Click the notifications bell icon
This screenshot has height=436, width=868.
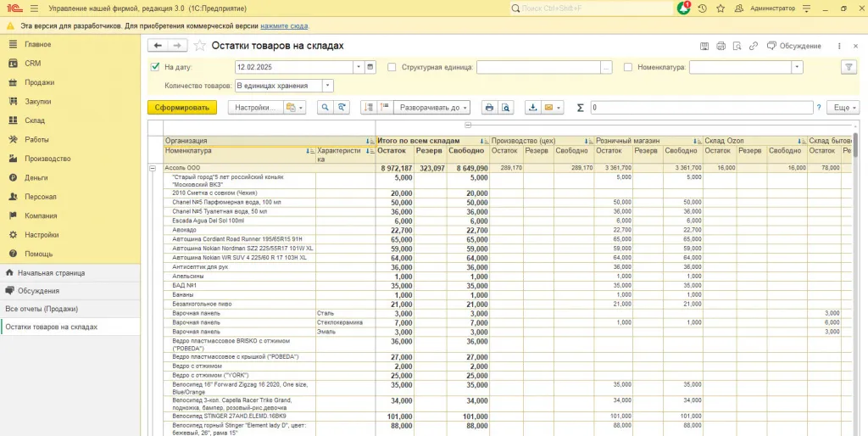[684, 8]
